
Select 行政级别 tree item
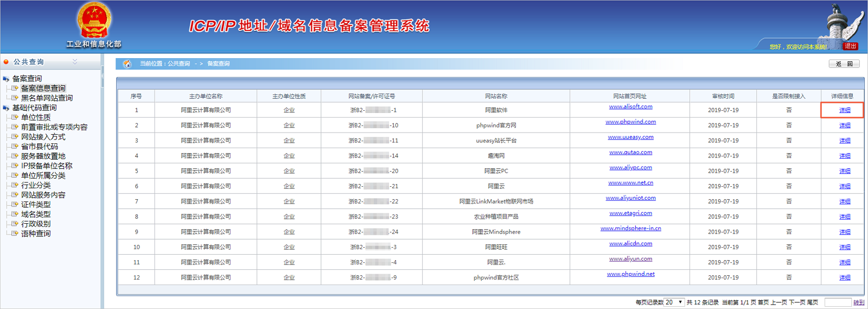pos(36,224)
